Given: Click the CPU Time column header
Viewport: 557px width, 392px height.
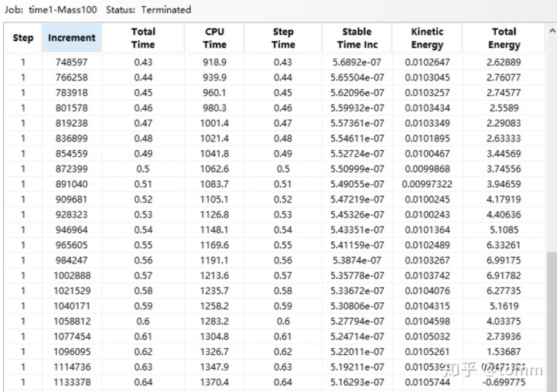Looking at the screenshot, I should pos(214,38).
